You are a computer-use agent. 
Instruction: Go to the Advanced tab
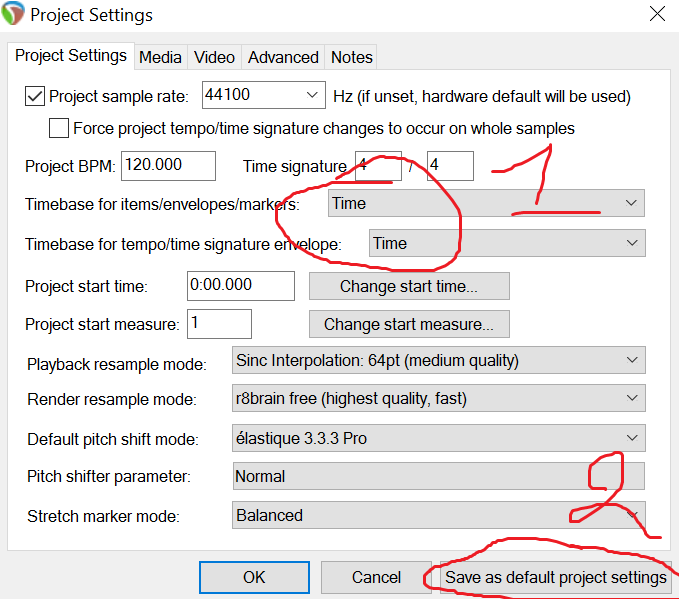click(283, 57)
